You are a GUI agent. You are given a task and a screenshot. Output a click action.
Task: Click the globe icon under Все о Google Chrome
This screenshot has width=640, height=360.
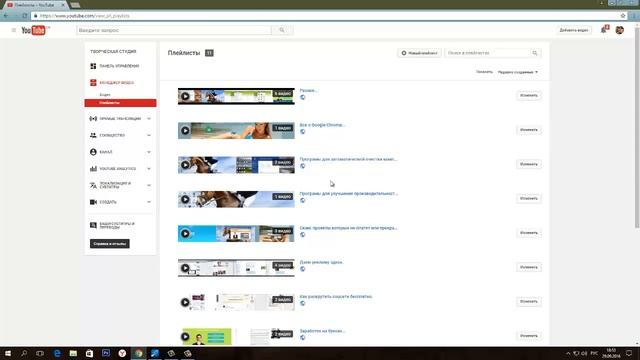pos(302,132)
